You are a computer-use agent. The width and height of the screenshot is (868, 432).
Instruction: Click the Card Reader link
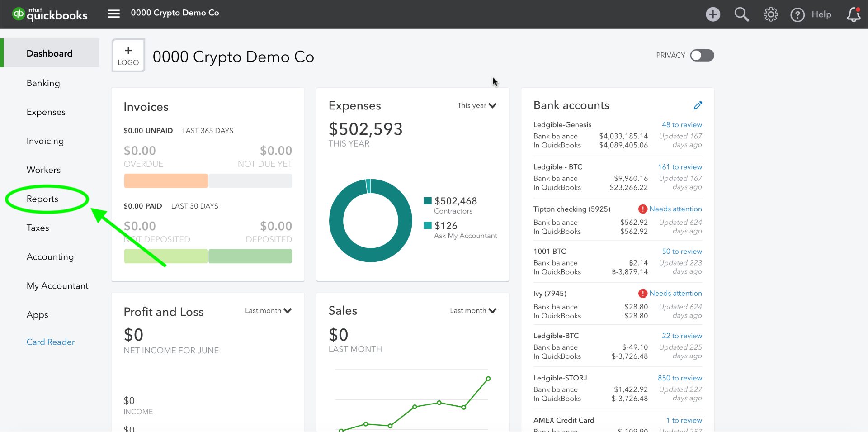pyautogui.click(x=51, y=342)
